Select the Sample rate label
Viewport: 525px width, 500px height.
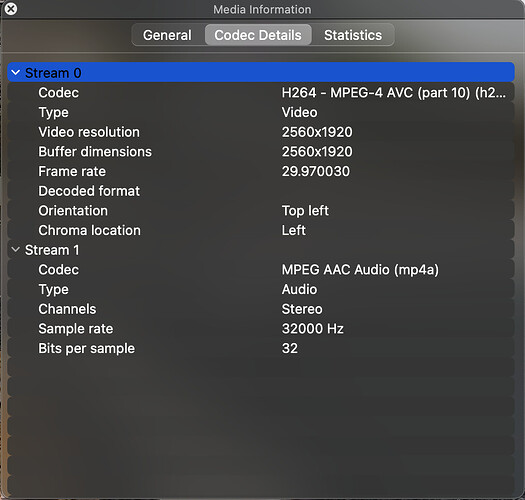(x=76, y=329)
